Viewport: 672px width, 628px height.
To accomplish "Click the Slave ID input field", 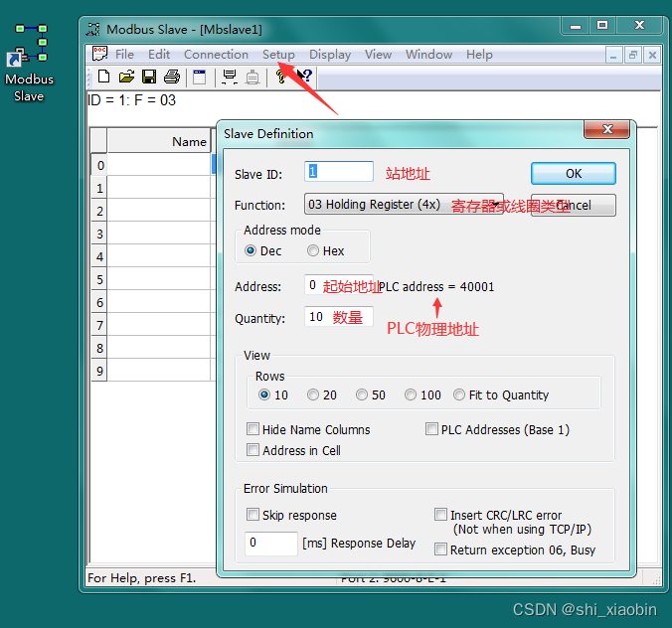I will (x=339, y=171).
